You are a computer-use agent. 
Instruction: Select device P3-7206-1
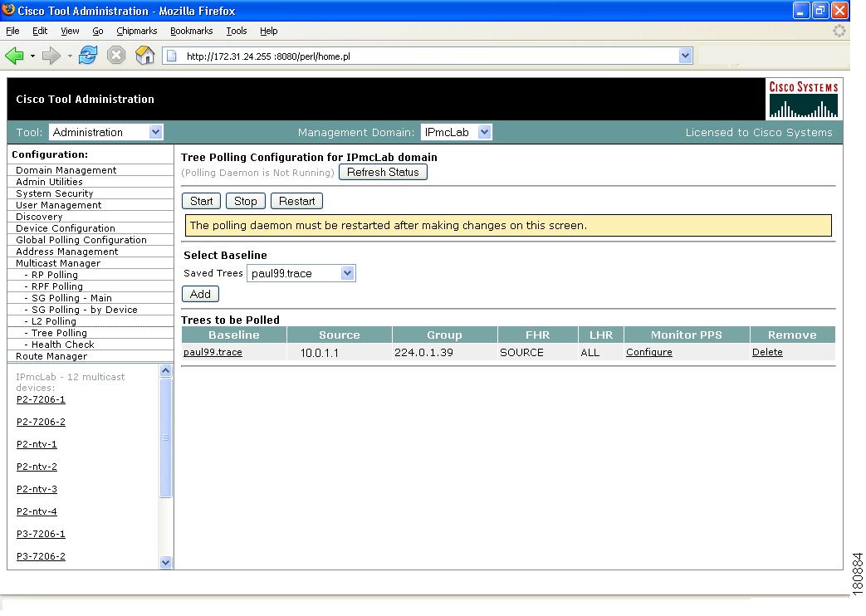click(41, 534)
